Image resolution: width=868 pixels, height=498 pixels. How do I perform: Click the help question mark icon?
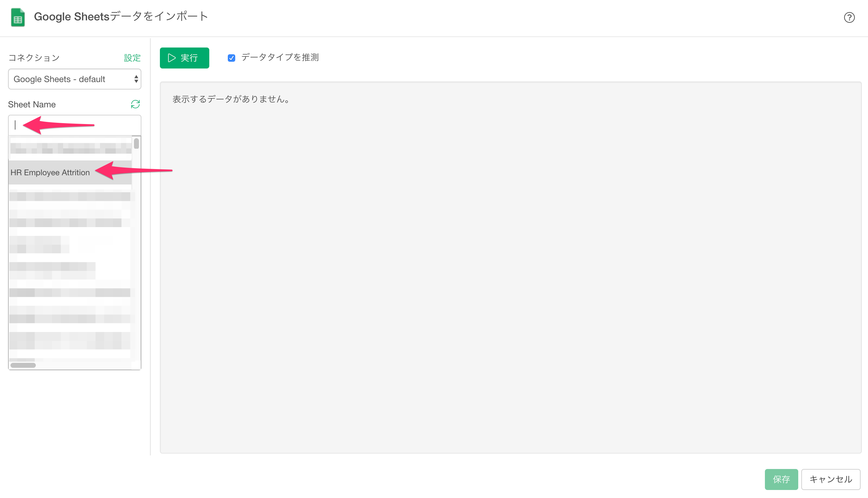coord(849,18)
